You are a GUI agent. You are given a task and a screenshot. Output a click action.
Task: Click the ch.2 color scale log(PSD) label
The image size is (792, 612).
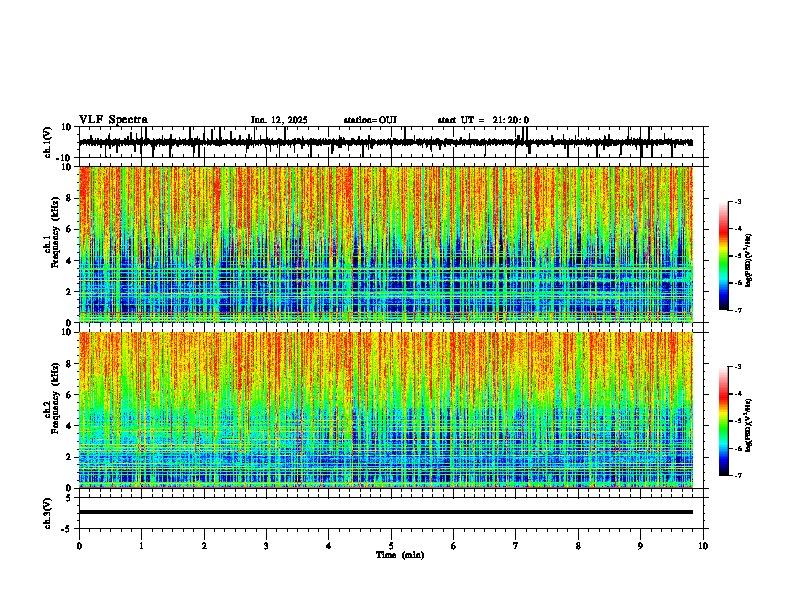[749, 425]
